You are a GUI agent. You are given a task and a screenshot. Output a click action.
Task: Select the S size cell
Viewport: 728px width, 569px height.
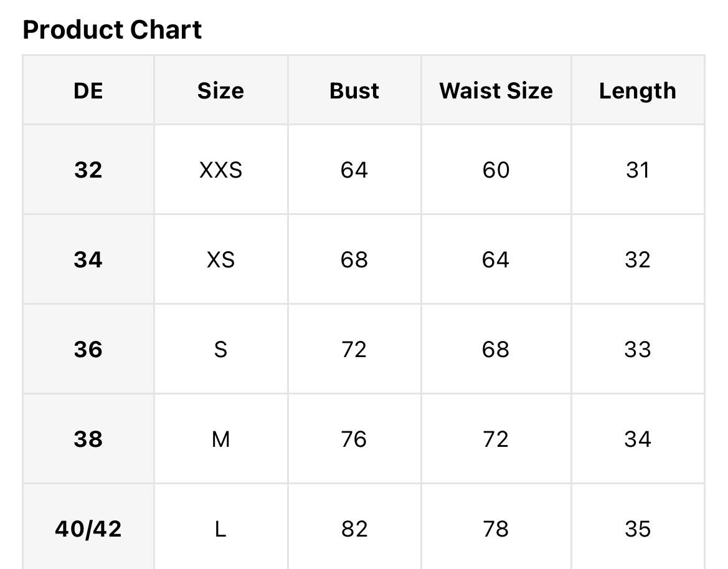(220, 349)
